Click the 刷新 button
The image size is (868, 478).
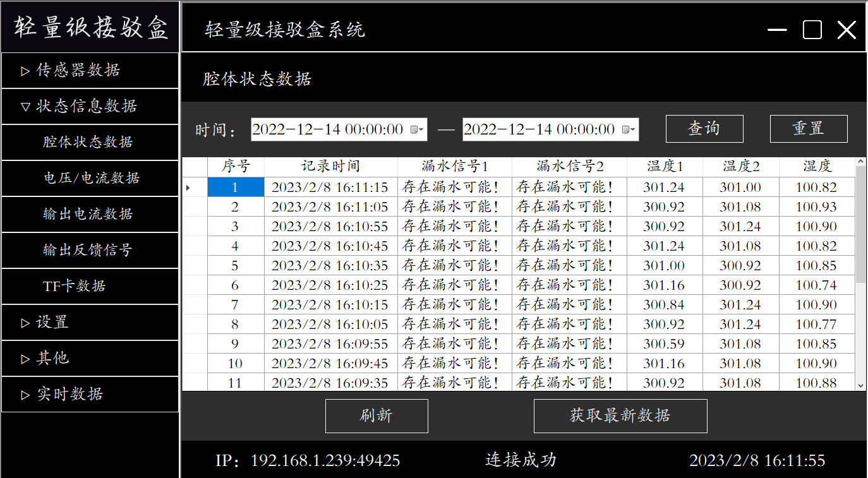pos(377,415)
